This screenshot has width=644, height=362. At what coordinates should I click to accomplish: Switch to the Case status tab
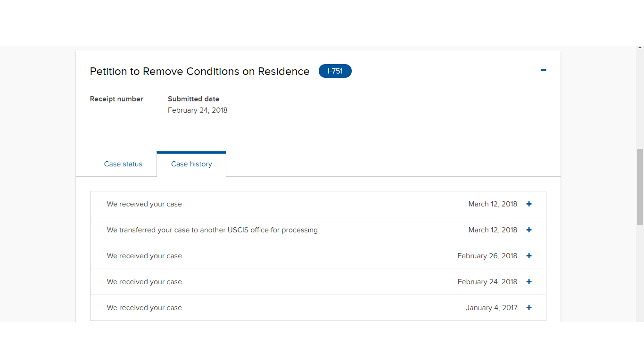[x=123, y=164]
